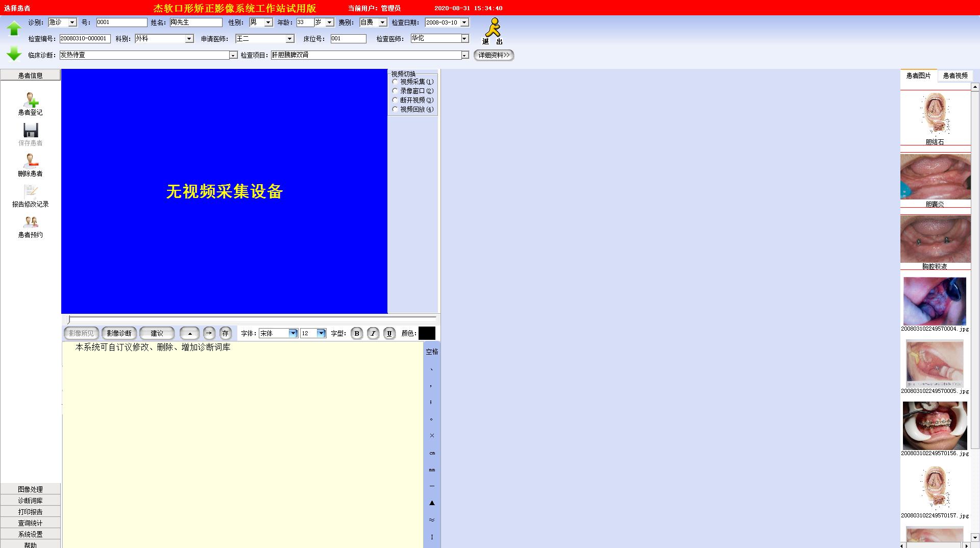Select 录像窗口 radio option

click(x=395, y=91)
